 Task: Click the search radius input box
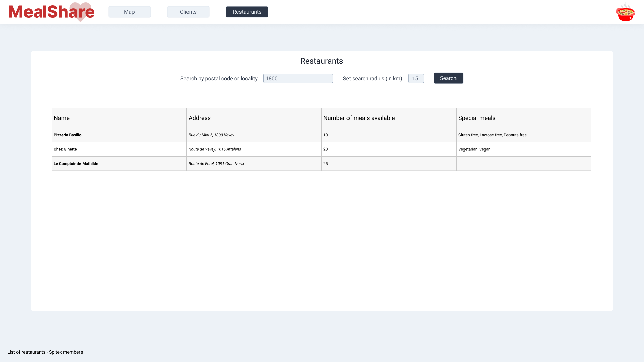coord(416,78)
